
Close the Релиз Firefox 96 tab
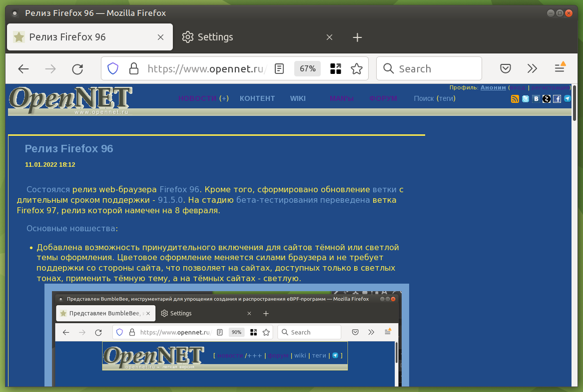[x=160, y=37]
